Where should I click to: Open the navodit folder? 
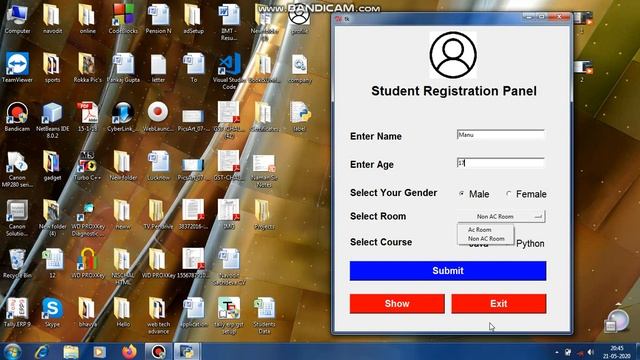click(x=52, y=19)
